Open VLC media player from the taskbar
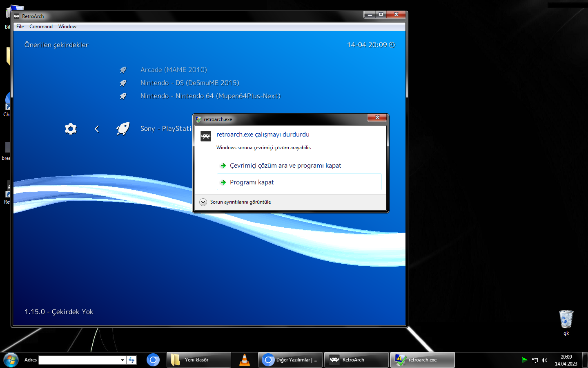Image resolution: width=588 pixels, height=368 pixels. (x=245, y=360)
